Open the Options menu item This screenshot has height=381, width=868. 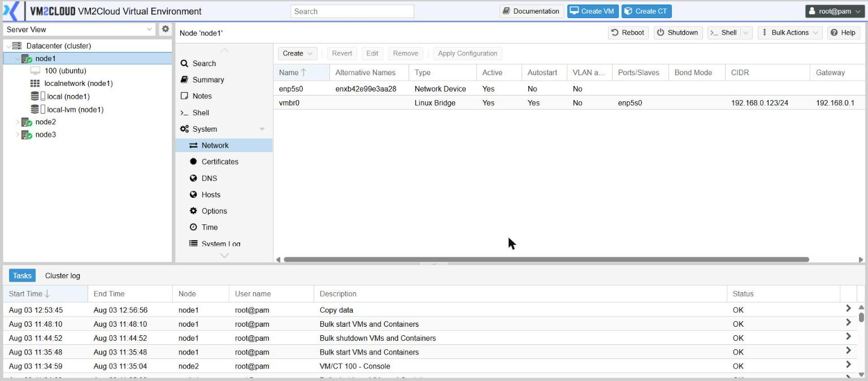tap(224, 211)
